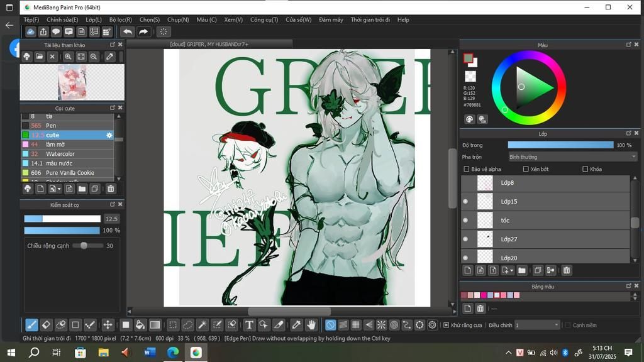Select the Magic Wand tool

click(203, 325)
